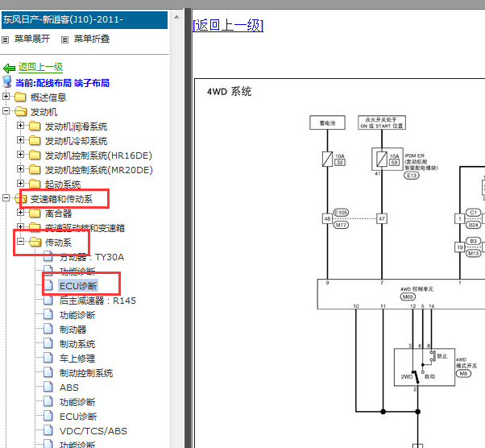Expand the 离合器 node

[x=20, y=212]
